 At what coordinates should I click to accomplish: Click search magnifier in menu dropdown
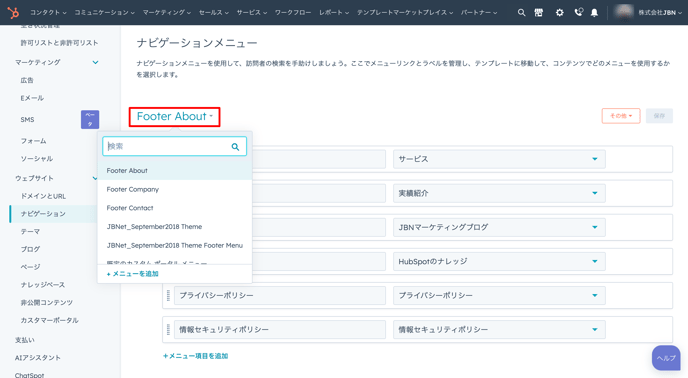click(x=235, y=147)
